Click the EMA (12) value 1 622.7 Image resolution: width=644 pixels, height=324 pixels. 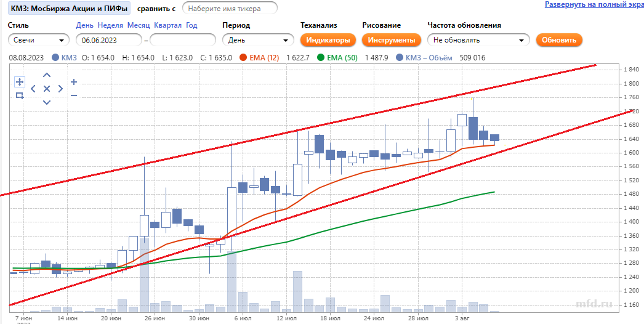[x=298, y=58]
